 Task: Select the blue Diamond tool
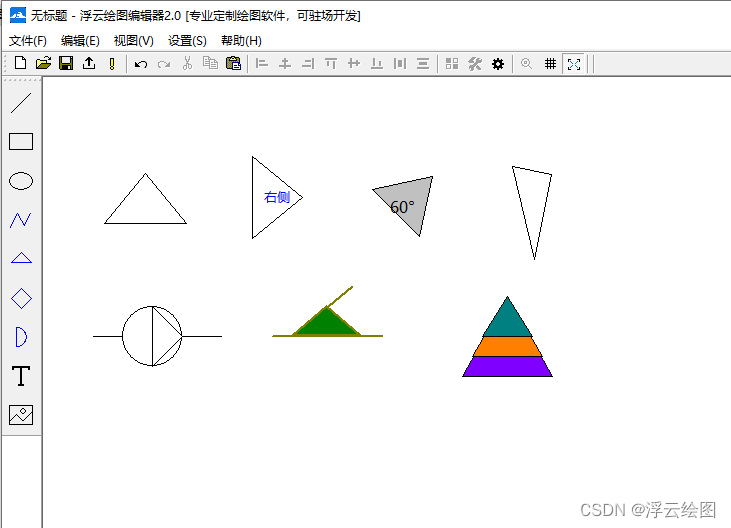click(x=21, y=298)
